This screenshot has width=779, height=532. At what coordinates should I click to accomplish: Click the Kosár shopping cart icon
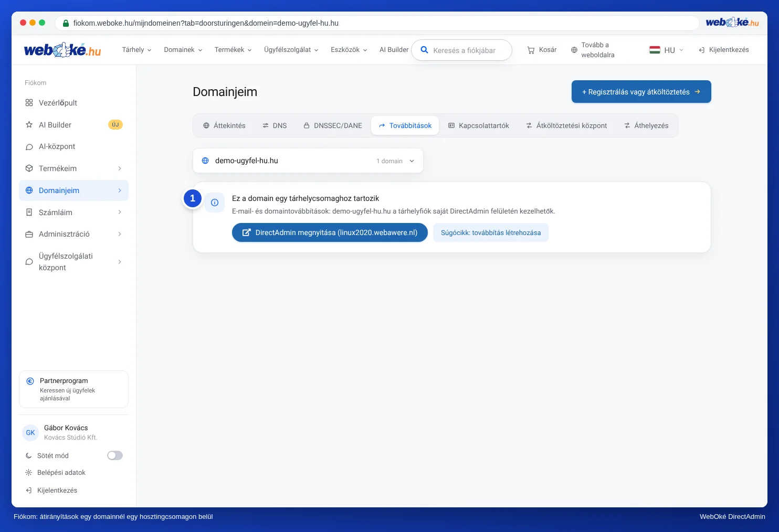pyautogui.click(x=531, y=50)
